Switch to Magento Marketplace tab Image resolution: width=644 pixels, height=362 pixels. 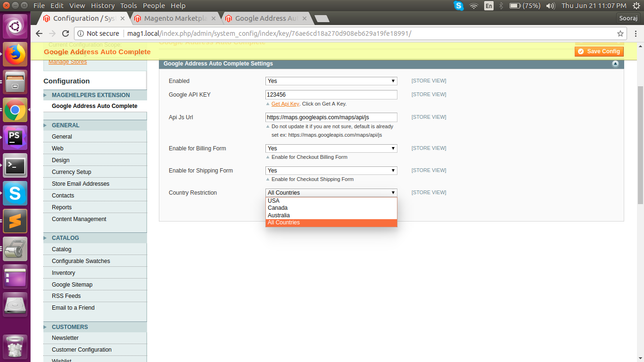click(x=175, y=18)
